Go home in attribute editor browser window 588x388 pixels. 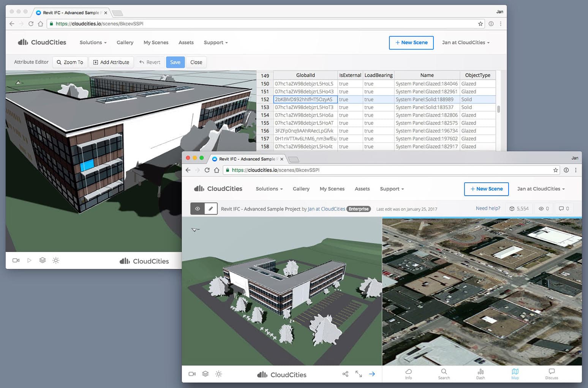click(x=40, y=24)
